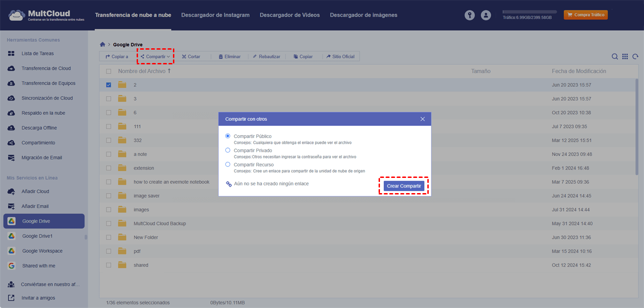
Task: Open the user account avatar icon
Action: (486, 15)
